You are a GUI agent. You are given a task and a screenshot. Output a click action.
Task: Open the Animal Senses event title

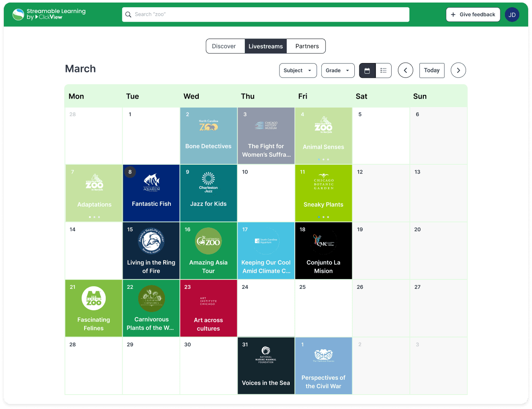[324, 147]
